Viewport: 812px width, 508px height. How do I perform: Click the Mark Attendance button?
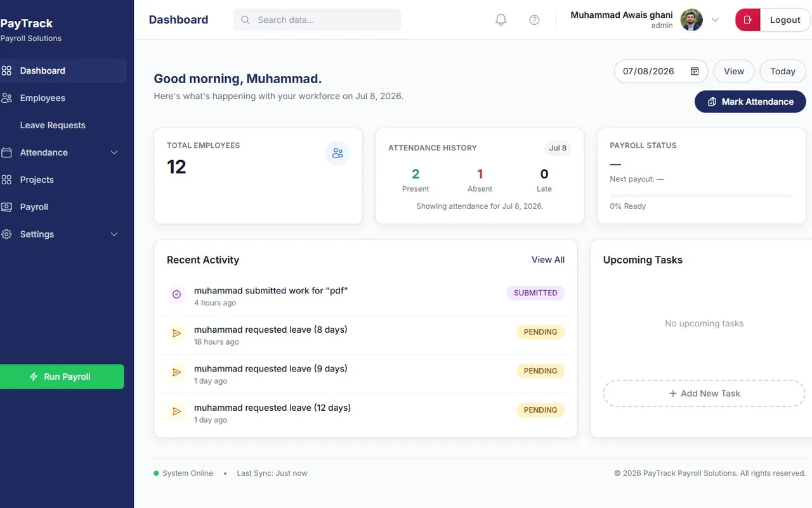point(750,102)
